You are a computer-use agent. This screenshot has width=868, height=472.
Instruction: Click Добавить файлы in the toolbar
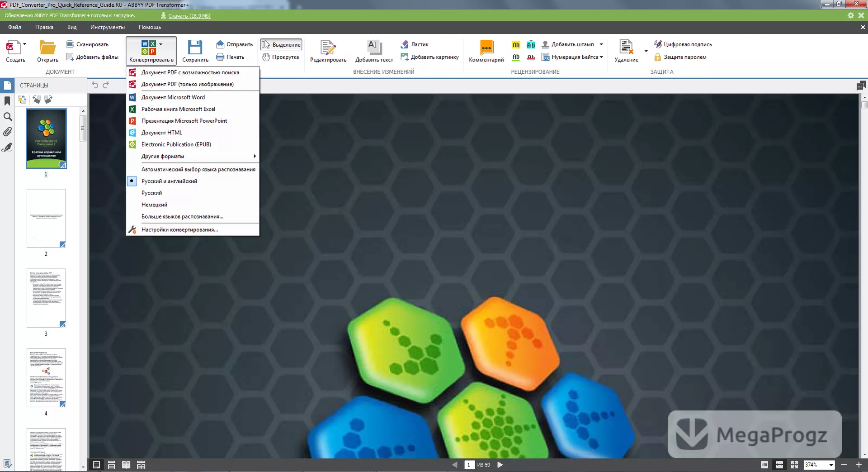92,57
